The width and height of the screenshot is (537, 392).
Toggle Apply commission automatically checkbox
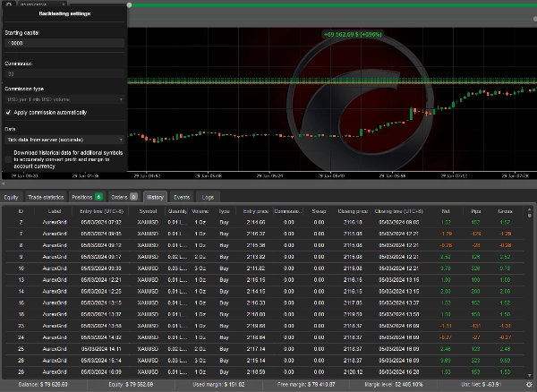click(8, 112)
